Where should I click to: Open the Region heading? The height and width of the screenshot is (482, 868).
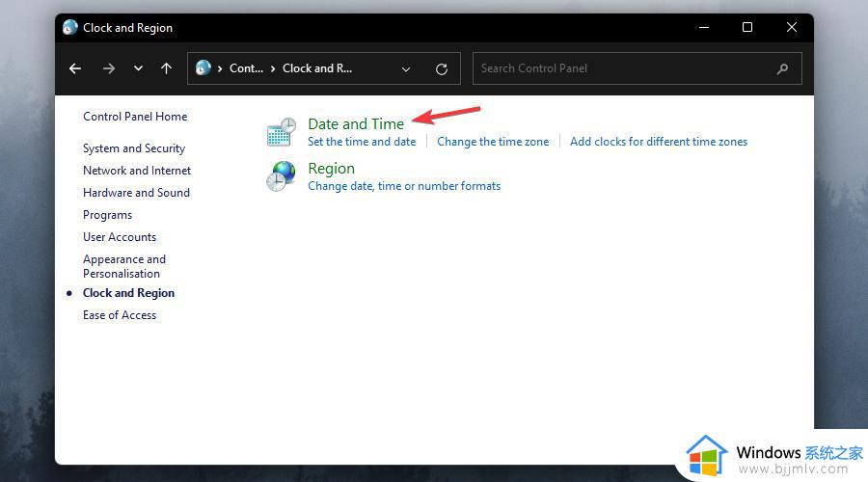331,169
